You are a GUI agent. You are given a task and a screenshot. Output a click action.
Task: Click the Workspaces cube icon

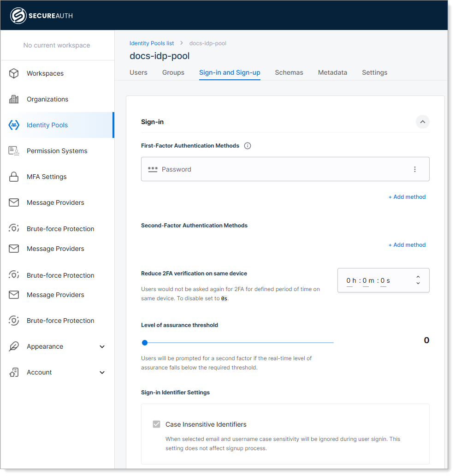pos(14,73)
